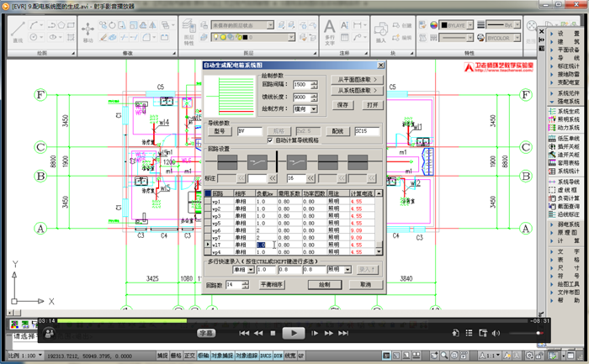589x364 pixels.
Task: Select the 负荷计算 tool in side menu
Action: pyautogui.click(x=565, y=198)
